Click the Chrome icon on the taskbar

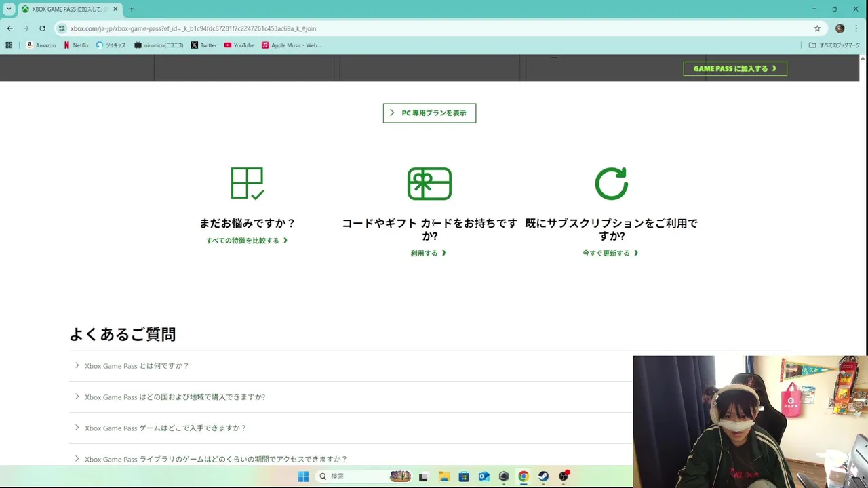pyautogui.click(x=524, y=476)
